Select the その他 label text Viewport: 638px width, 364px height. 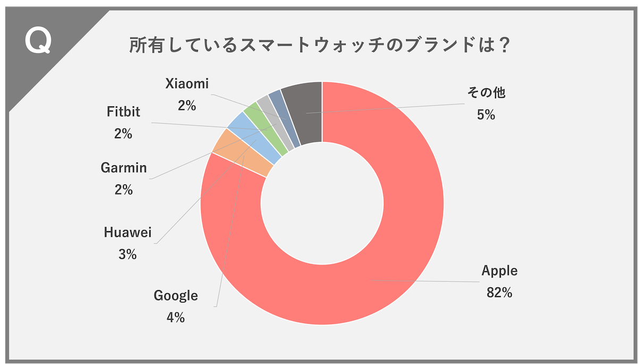click(486, 93)
